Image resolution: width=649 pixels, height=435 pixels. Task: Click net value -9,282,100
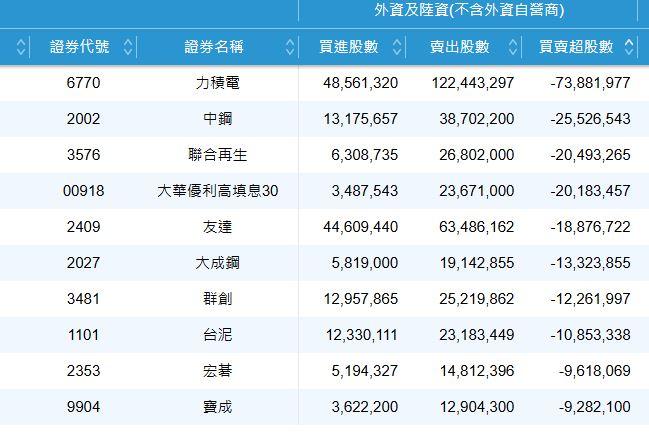(x=594, y=407)
